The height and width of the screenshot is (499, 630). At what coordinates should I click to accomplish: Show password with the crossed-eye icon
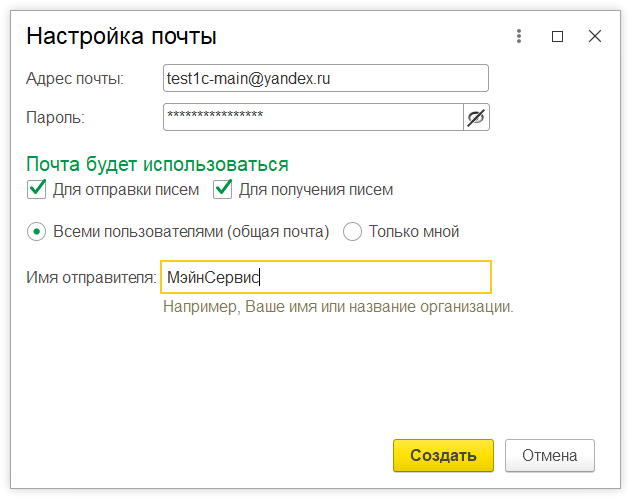tap(476, 118)
